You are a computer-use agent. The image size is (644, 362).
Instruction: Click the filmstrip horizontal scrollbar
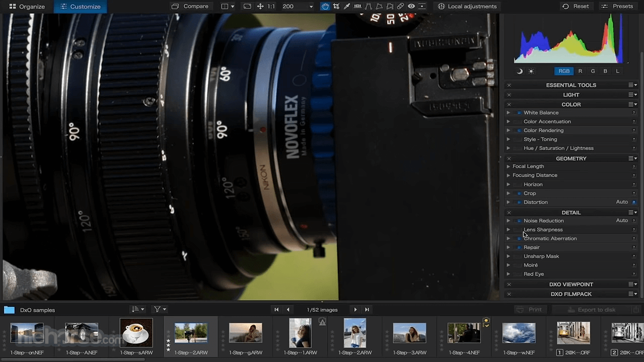73,359
